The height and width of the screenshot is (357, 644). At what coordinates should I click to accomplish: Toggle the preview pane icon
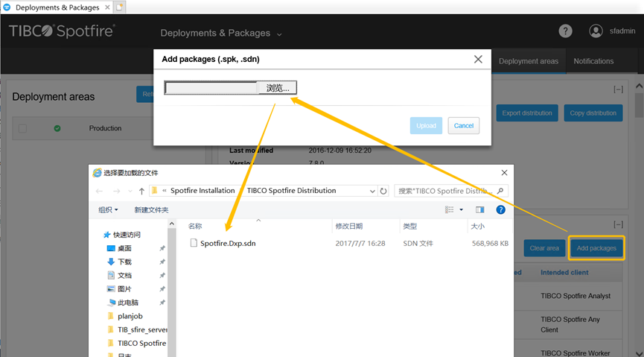pos(479,209)
